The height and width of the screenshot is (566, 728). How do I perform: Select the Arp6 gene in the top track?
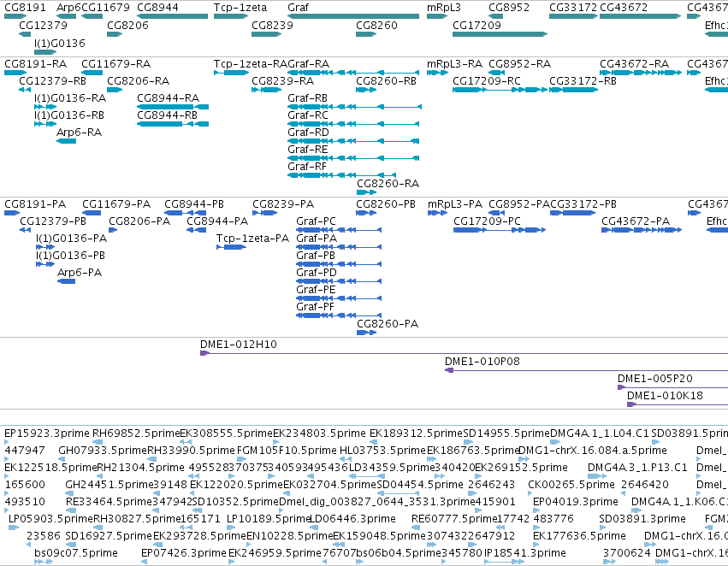[66, 16]
